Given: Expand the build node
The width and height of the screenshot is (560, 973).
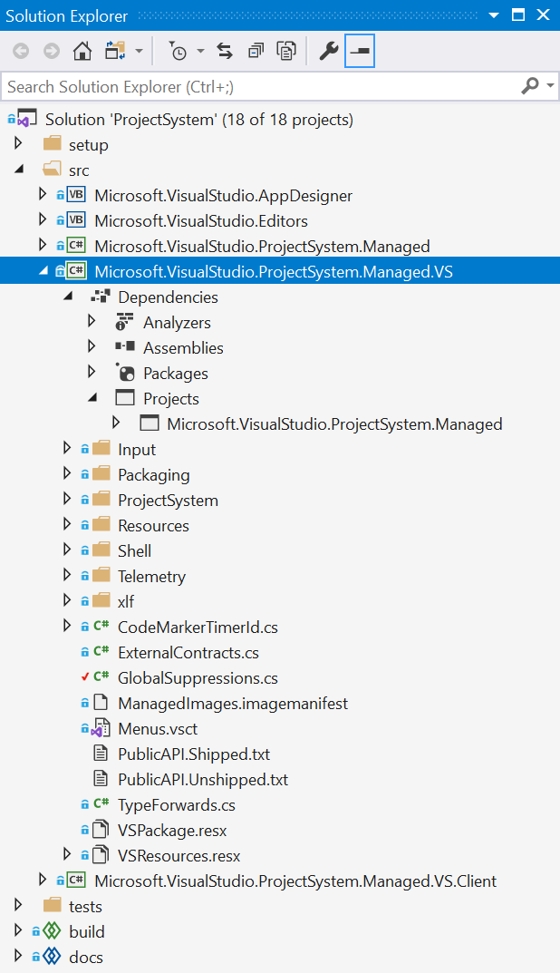Looking at the screenshot, I should tap(19, 931).
